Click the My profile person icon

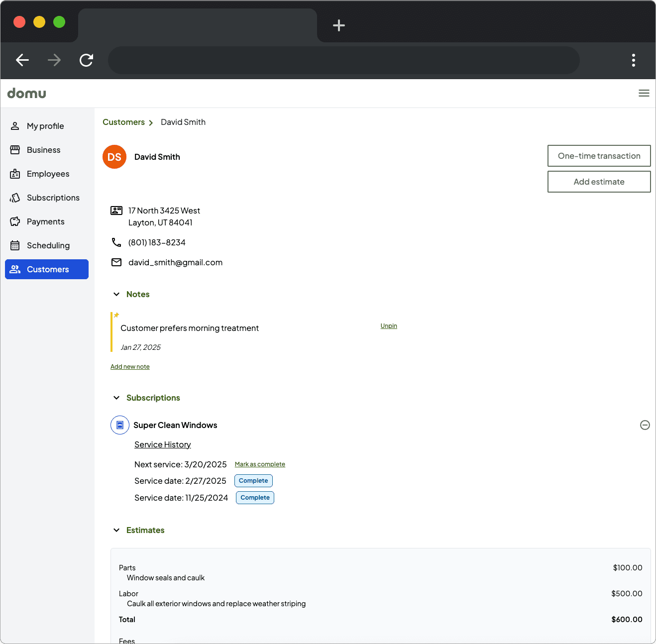pos(15,126)
